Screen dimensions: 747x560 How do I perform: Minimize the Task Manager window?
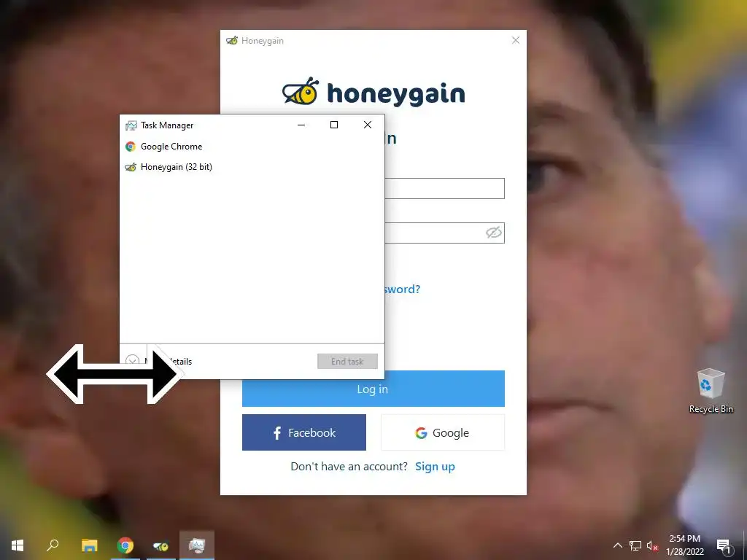click(301, 125)
